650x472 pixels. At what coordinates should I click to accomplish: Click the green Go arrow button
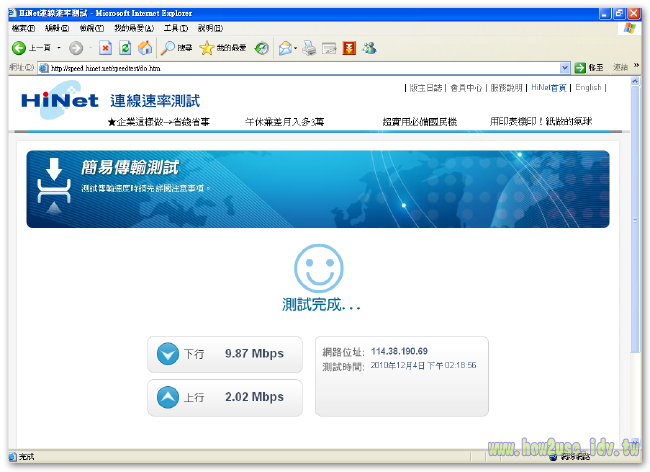click(580, 68)
